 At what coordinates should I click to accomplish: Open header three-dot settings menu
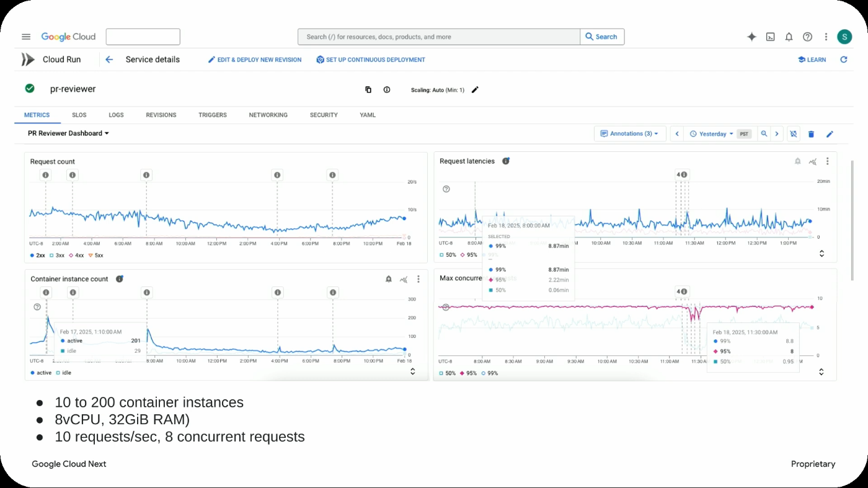[826, 37]
